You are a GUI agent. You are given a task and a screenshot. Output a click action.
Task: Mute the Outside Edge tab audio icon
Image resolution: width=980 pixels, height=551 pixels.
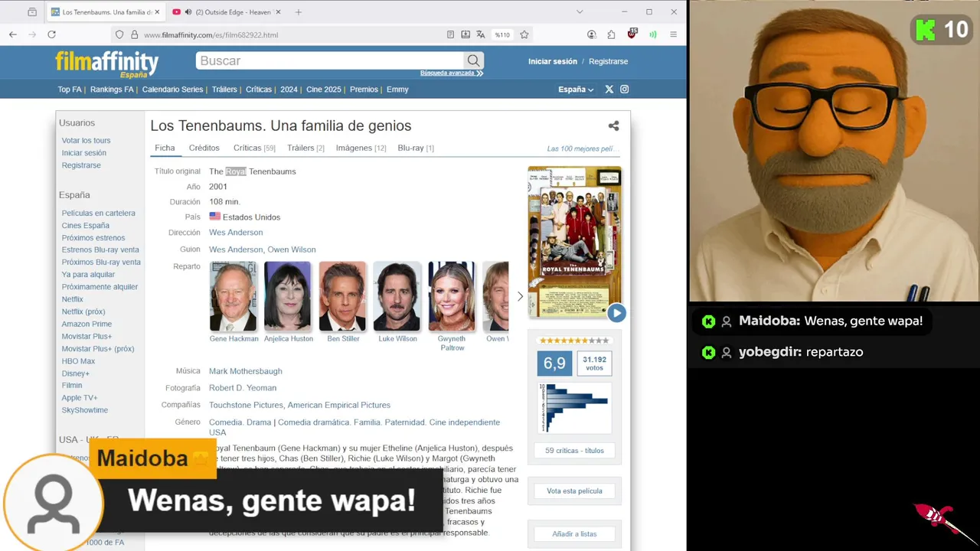tap(188, 12)
